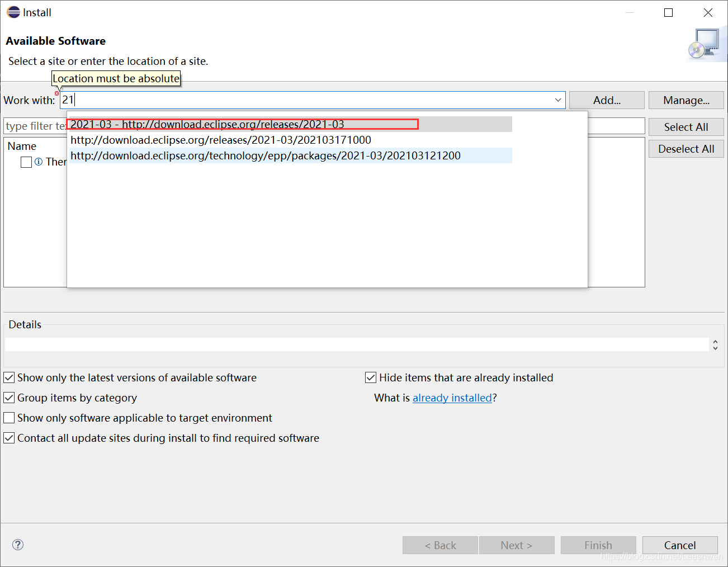Toggle 'Hide items that are already installed'
Viewport: 728px width, 567px height.
pos(371,377)
